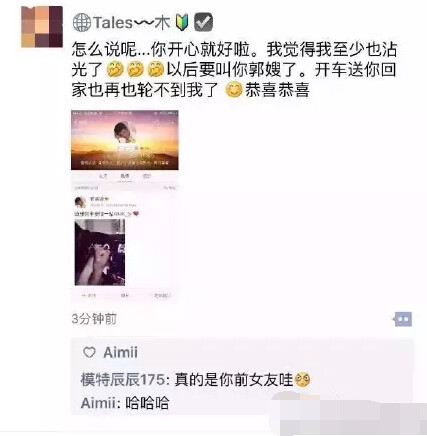Select the 3分钟前 timestamp
The width and height of the screenshot is (427, 436).
(94, 319)
